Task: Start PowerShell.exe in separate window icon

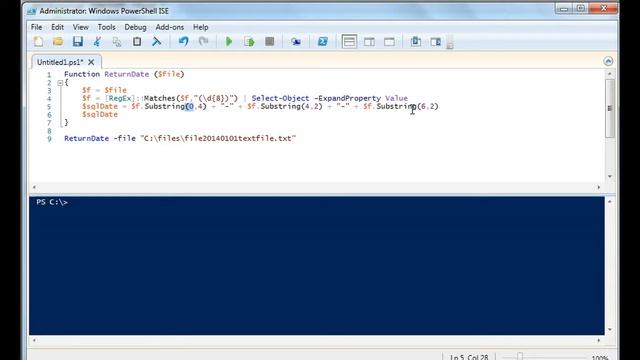Action: click(322, 41)
